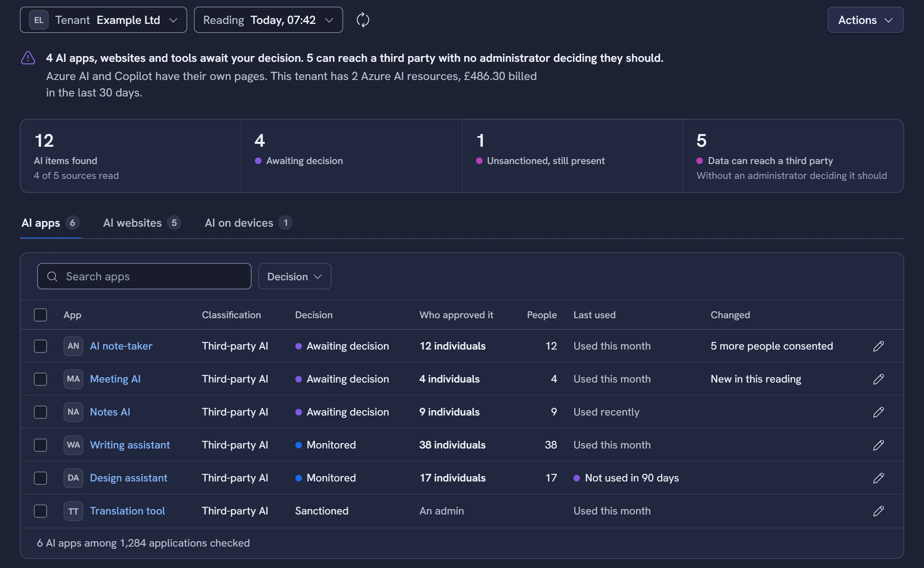Select the Notes AI row checkbox
This screenshot has height=568, width=924.
coord(40,412)
